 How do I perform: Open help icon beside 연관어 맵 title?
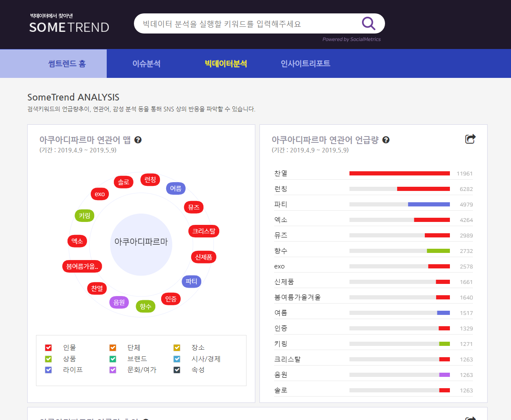pyautogui.click(x=138, y=140)
